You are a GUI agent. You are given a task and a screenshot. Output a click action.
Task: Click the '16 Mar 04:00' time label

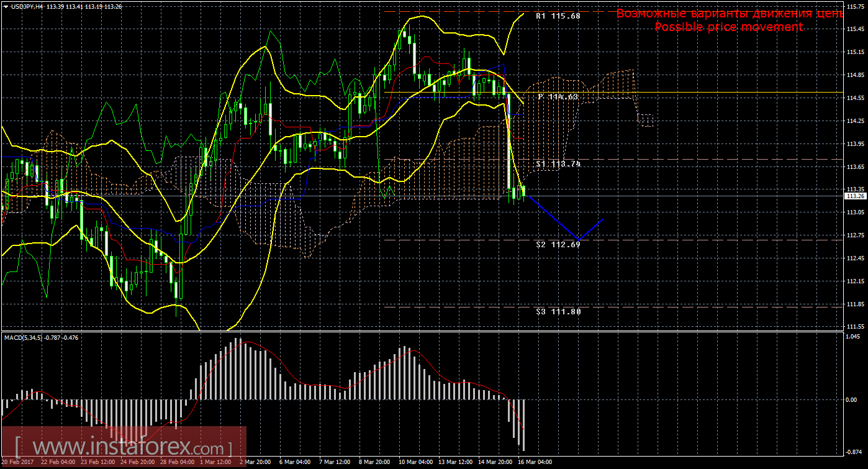point(535,462)
